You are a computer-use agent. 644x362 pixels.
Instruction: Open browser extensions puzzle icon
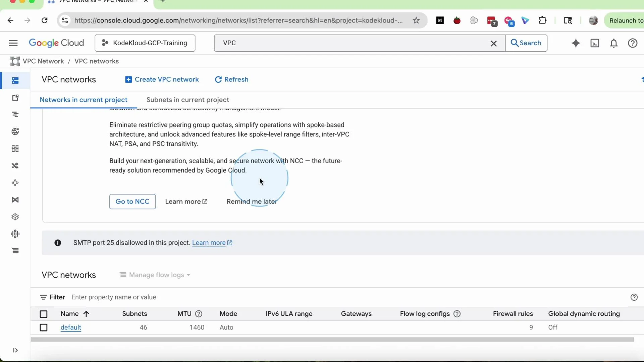point(542,20)
